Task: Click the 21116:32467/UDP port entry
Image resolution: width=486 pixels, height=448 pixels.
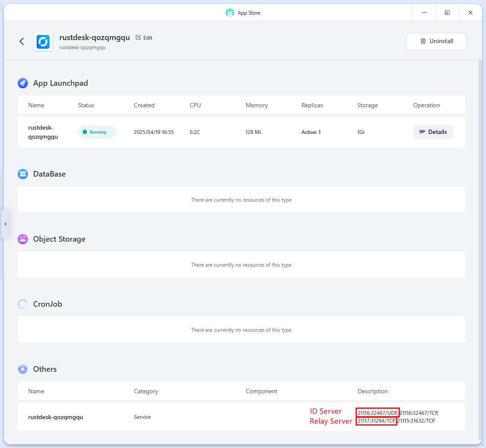Action: click(x=378, y=413)
